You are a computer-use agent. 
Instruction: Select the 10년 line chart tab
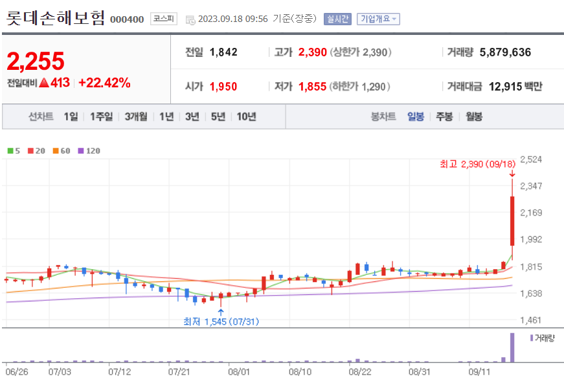coord(247,116)
